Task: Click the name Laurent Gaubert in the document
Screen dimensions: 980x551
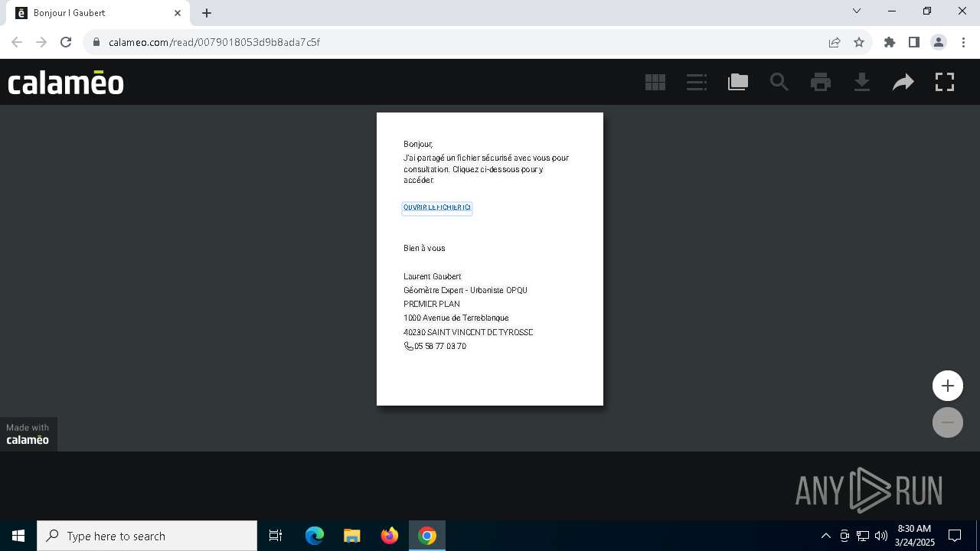Action: coord(433,276)
